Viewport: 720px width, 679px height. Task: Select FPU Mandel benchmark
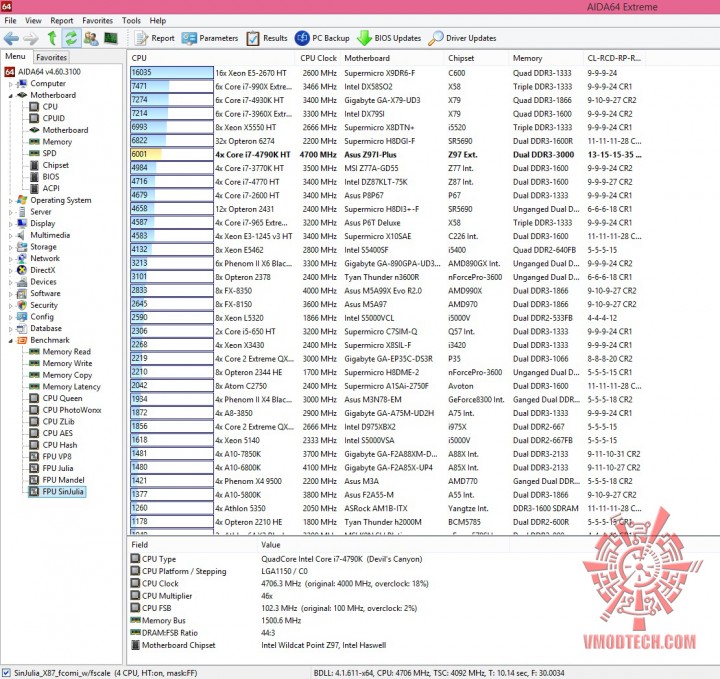coord(63,480)
